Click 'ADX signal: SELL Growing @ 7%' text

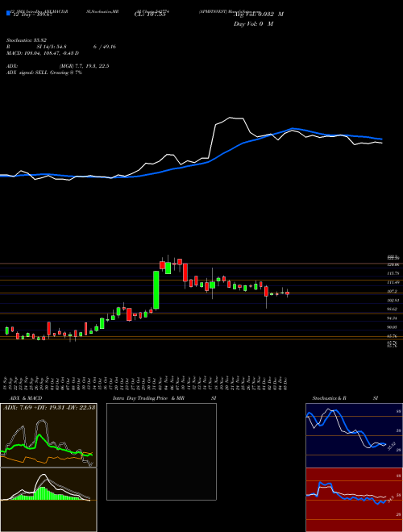coord(44,73)
